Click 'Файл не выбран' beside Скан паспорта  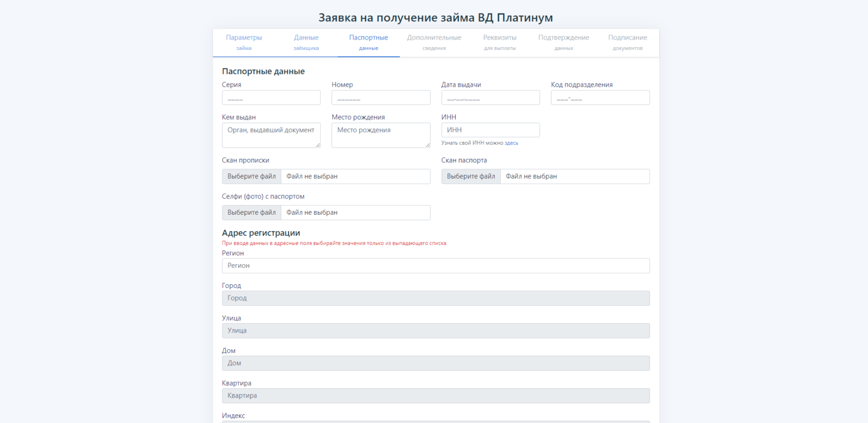point(531,176)
